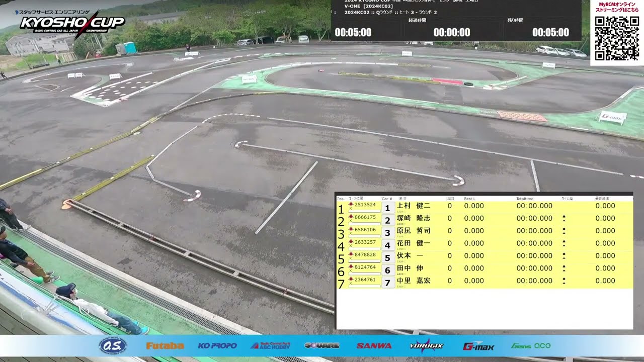Click the Futaba sponsor logo

[165, 346]
